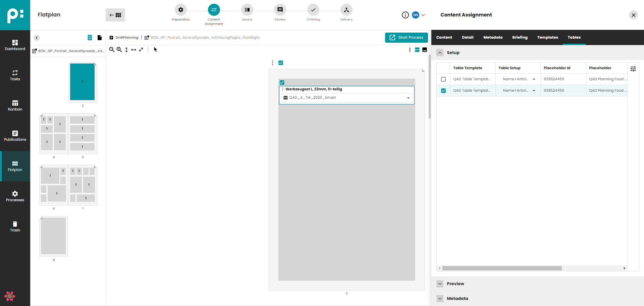
Task: Uncheck the second QAD Table Template row
Action: 443,91
